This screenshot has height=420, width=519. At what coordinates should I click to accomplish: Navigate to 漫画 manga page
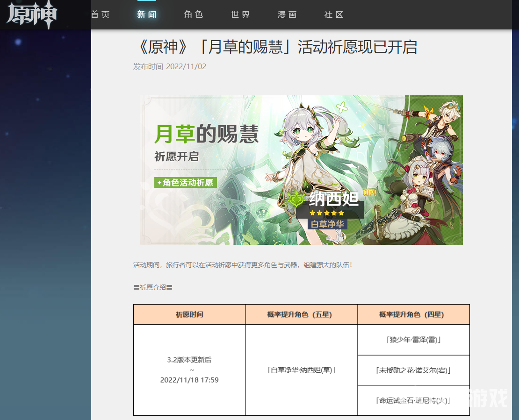tap(287, 14)
